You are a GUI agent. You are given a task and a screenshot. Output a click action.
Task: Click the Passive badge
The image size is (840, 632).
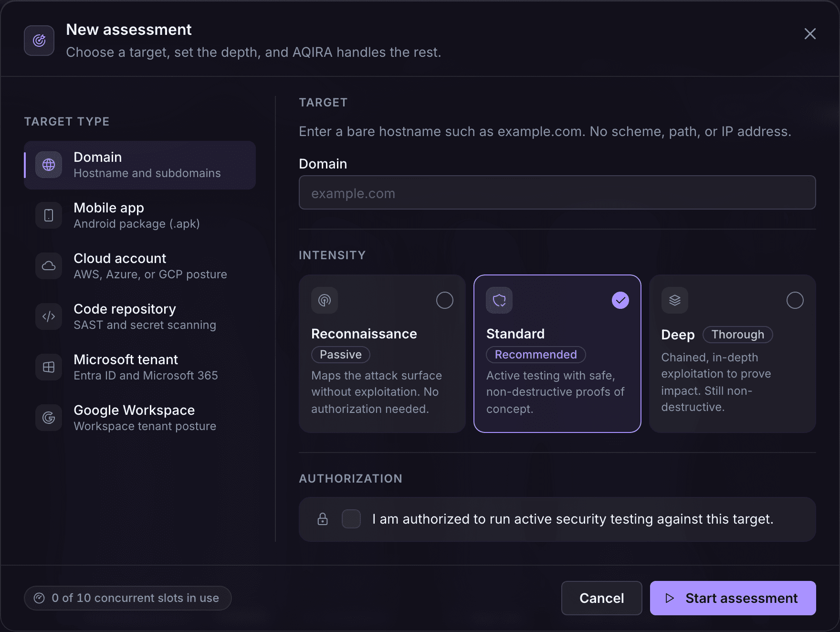click(341, 355)
